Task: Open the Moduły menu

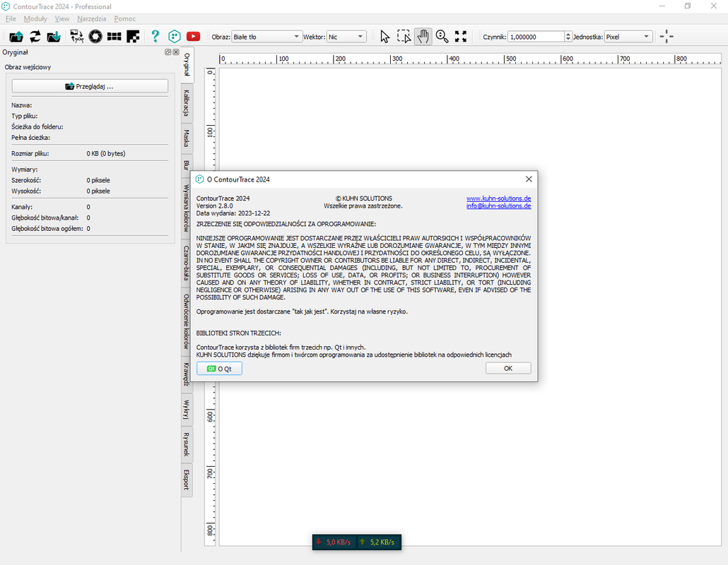Action: (35, 18)
